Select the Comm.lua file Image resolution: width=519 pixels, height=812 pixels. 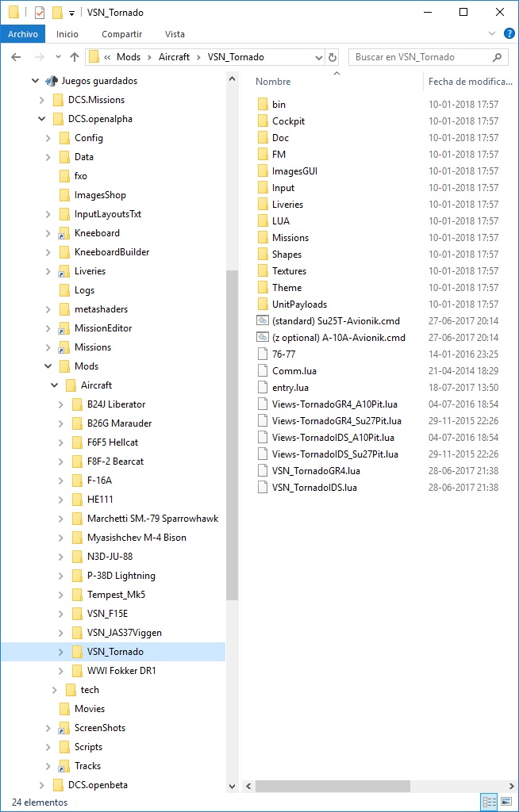[294, 371]
